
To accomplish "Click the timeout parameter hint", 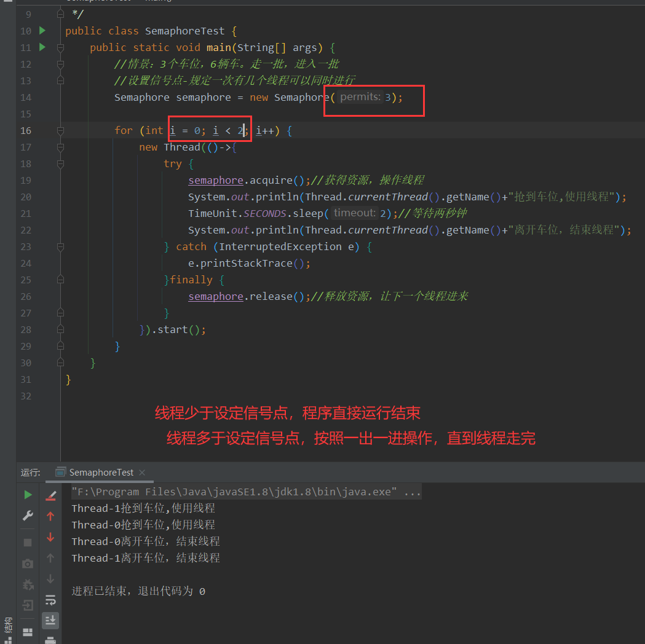I will [x=354, y=213].
